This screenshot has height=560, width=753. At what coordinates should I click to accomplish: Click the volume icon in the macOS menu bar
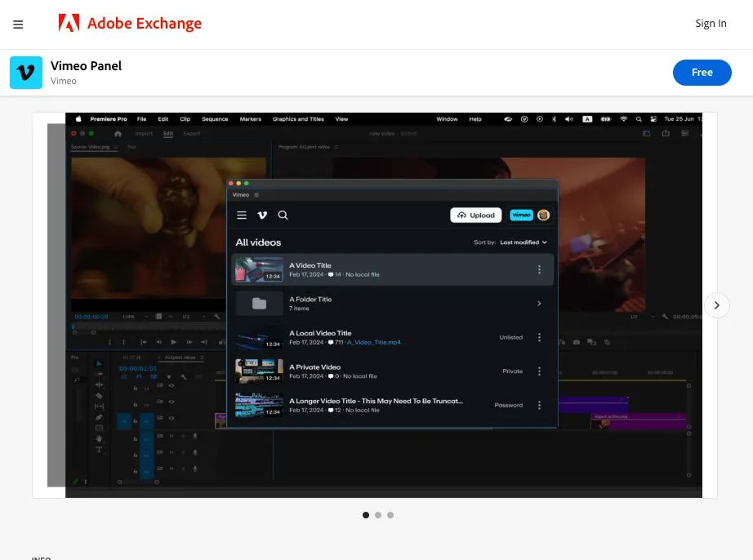point(569,119)
